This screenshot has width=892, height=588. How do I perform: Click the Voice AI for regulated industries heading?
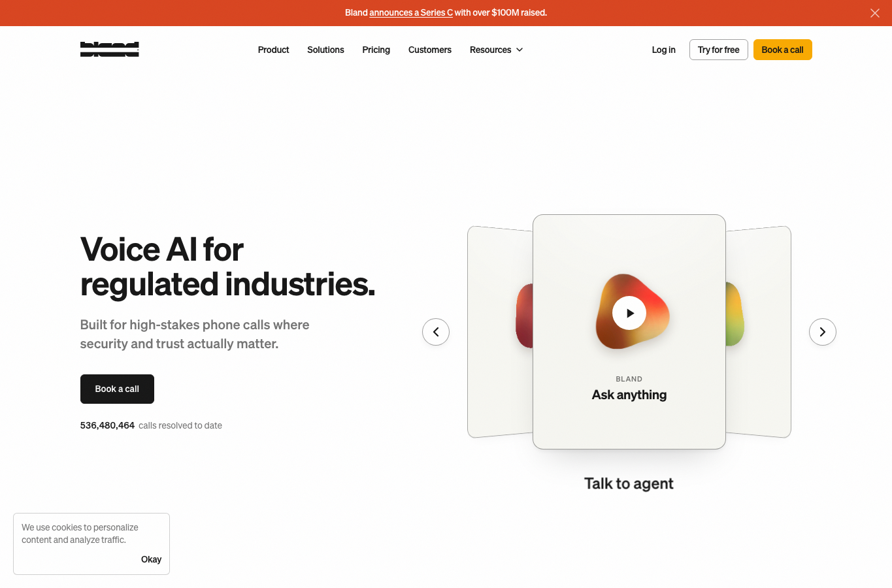(227, 267)
